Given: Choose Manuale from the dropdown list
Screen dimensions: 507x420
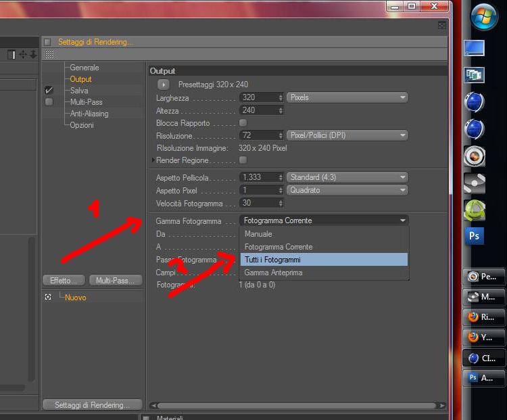Looking at the screenshot, I should (x=324, y=234).
